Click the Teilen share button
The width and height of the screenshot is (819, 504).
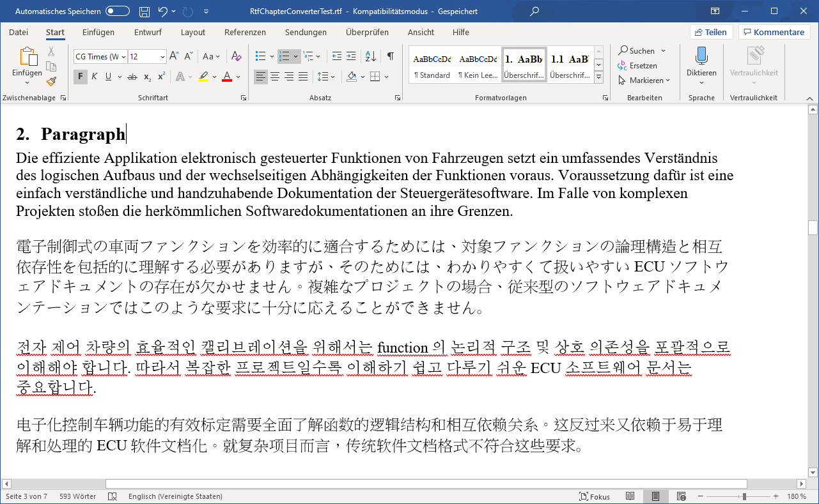click(x=711, y=32)
